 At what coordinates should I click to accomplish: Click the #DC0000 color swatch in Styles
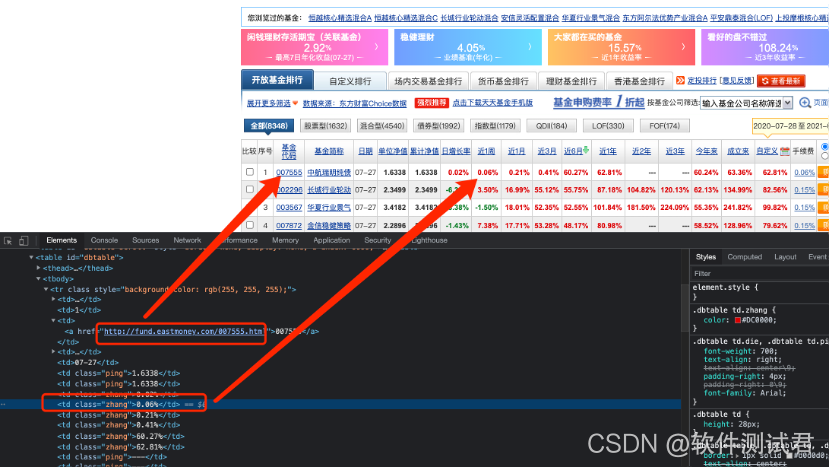tap(737, 320)
